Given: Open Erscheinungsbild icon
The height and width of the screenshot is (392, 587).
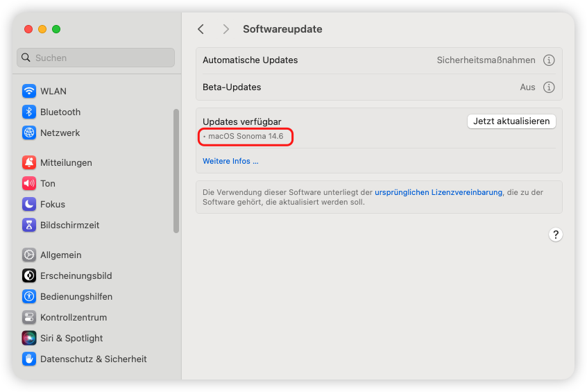Looking at the screenshot, I should coord(29,275).
